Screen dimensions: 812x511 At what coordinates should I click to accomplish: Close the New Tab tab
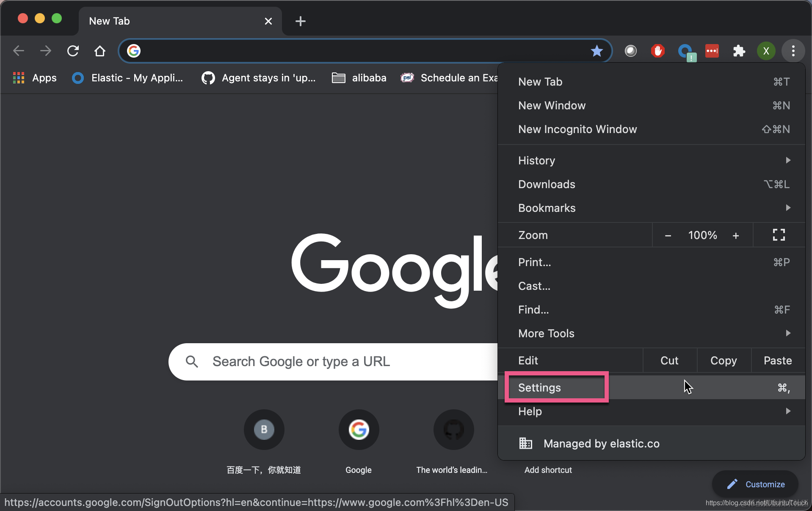pyautogui.click(x=268, y=21)
